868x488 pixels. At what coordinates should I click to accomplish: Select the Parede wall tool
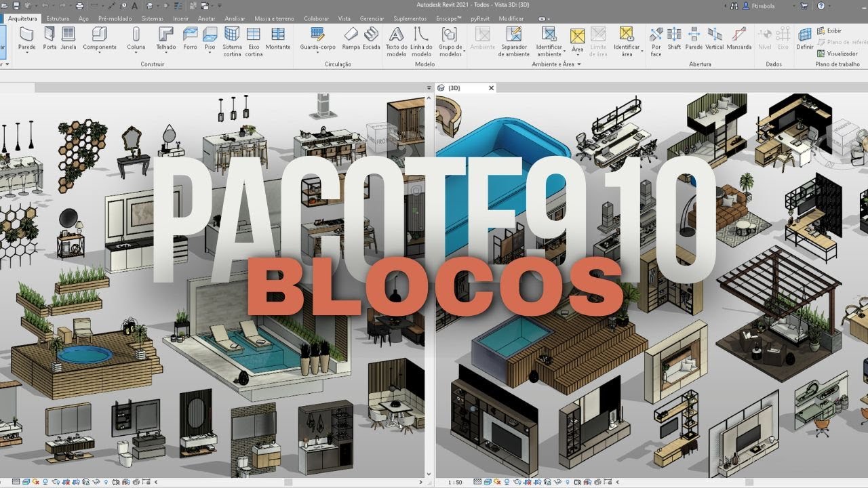27,39
